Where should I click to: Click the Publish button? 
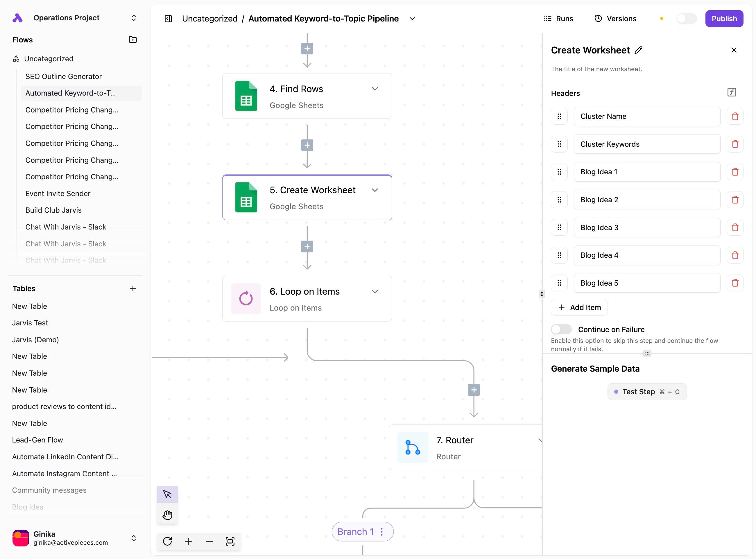click(724, 19)
